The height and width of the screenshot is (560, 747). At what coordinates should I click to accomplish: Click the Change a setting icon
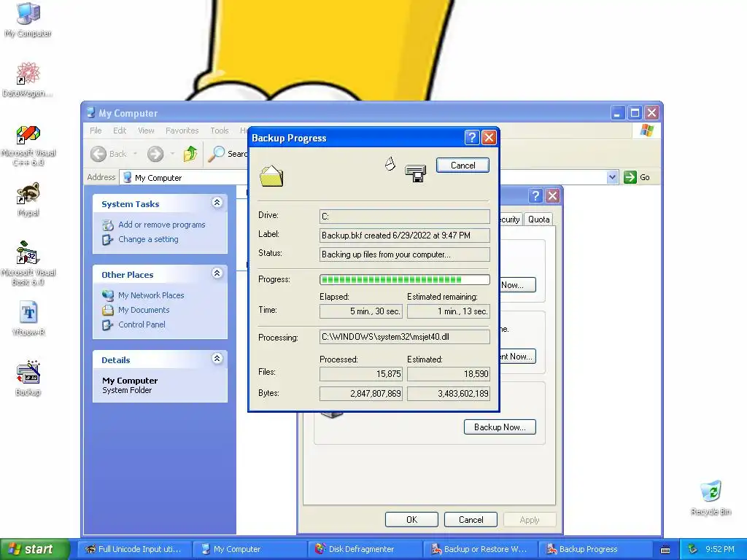pos(108,239)
